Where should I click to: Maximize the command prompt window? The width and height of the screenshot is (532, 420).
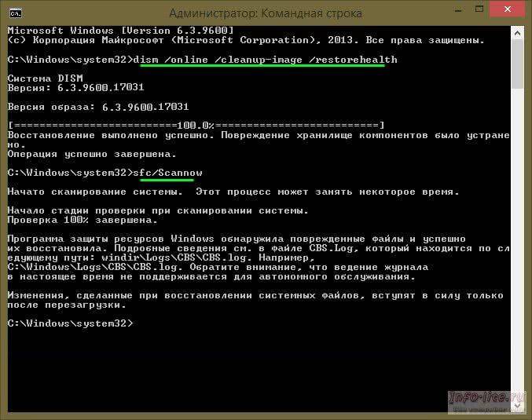(479, 9)
